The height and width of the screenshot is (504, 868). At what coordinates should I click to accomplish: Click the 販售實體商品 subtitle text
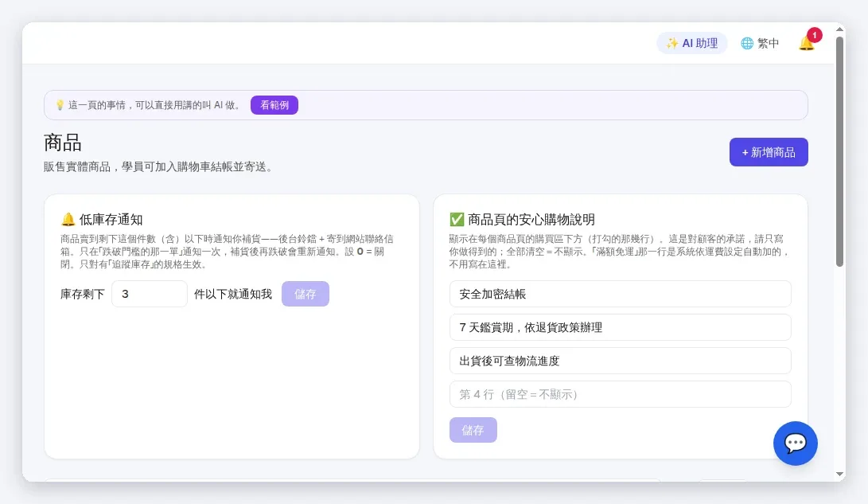[x=160, y=166]
